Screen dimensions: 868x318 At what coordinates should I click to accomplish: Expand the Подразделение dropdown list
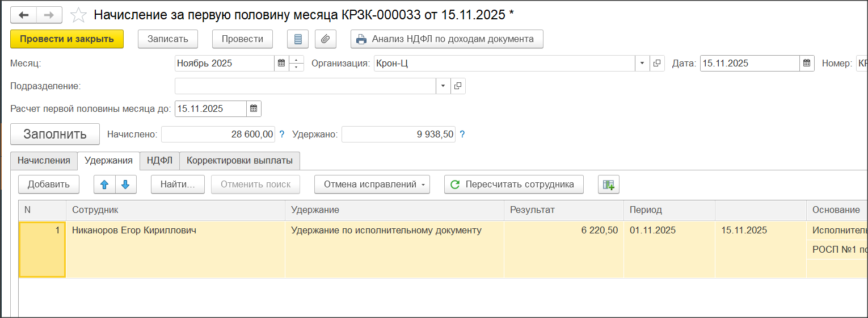click(x=443, y=86)
